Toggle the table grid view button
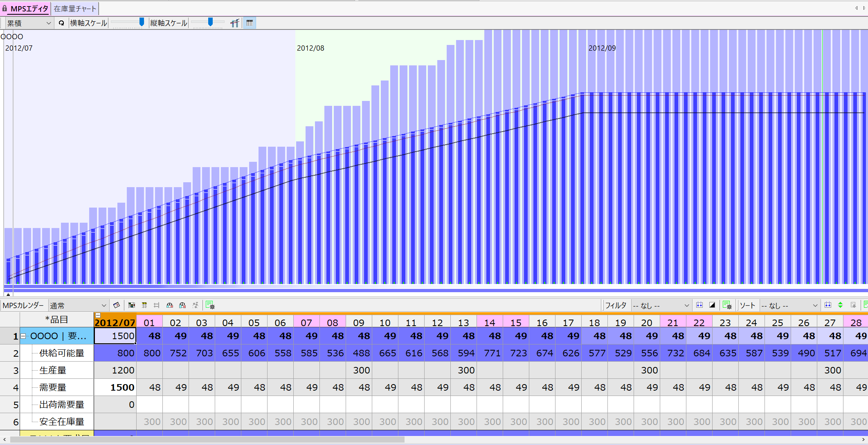The height and width of the screenshot is (445, 868). (x=250, y=23)
